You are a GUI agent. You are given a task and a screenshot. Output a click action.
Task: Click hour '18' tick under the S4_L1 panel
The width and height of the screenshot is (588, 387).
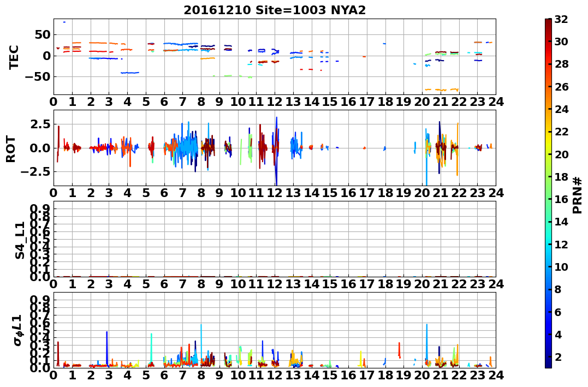385,284
